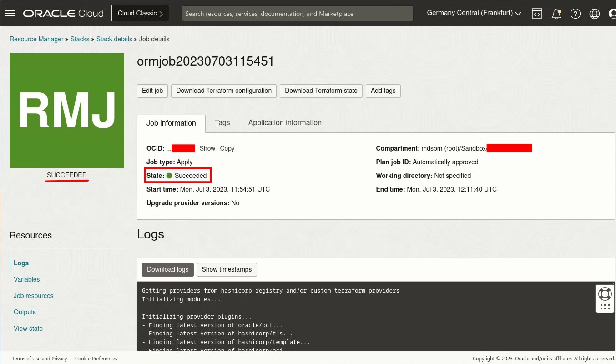Click the green Succeeded status indicator
Viewport: 616px width, 364px height.
(x=169, y=176)
